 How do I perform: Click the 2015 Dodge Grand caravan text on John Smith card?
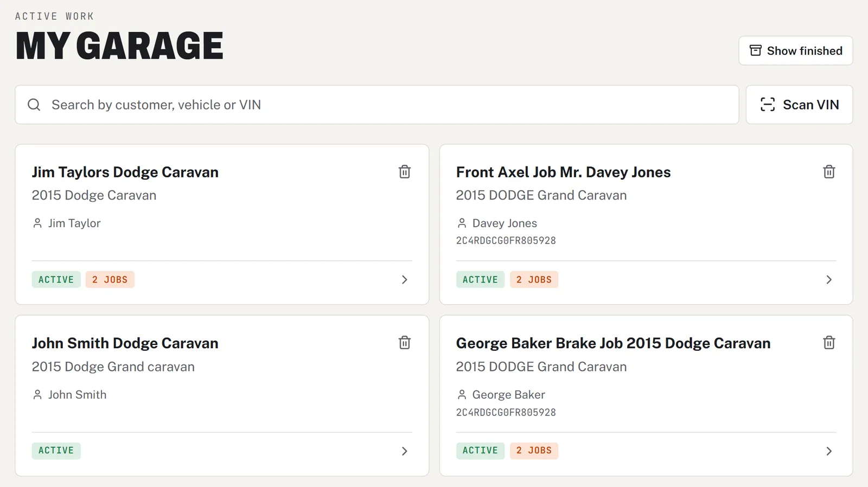(x=113, y=367)
